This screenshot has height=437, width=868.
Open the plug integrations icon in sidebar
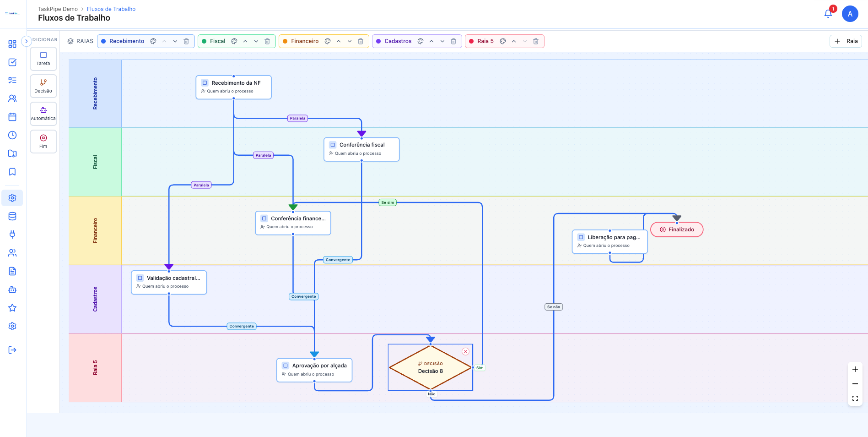(12, 235)
